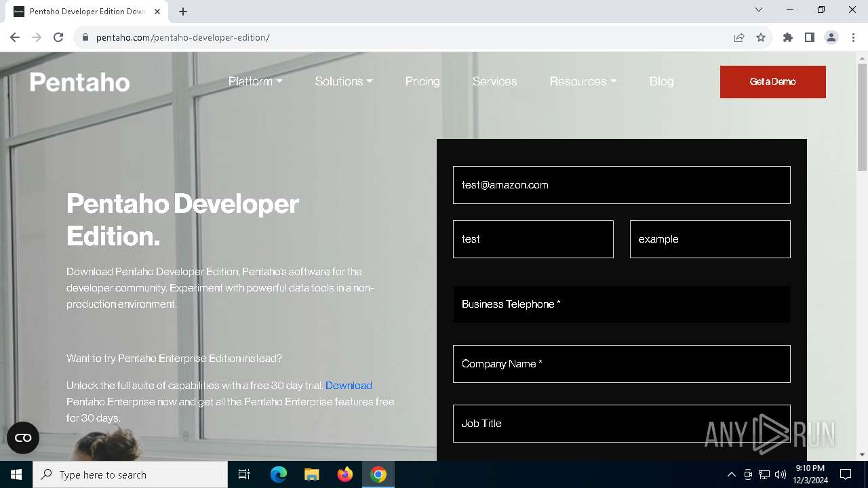Expand the Solutions menu
The width and height of the screenshot is (868, 488).
coord(344,81)
